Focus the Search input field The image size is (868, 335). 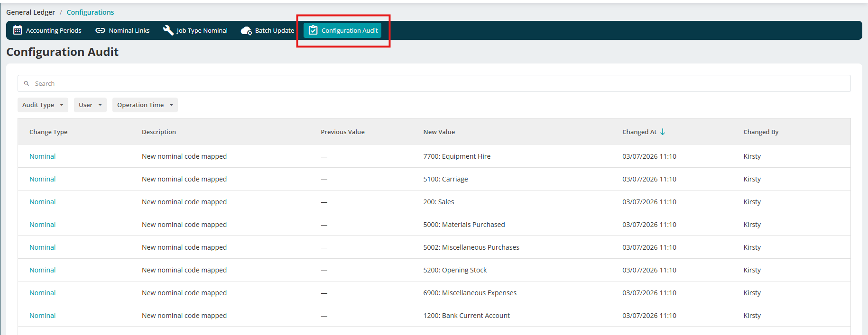(x=434, y=83)
